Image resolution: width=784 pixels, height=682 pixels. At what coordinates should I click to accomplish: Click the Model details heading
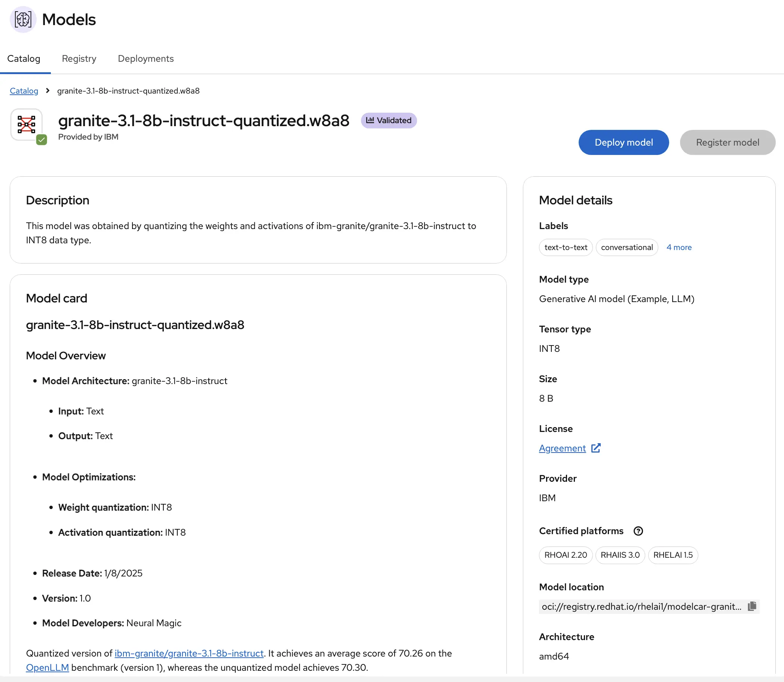click(576, 200)
